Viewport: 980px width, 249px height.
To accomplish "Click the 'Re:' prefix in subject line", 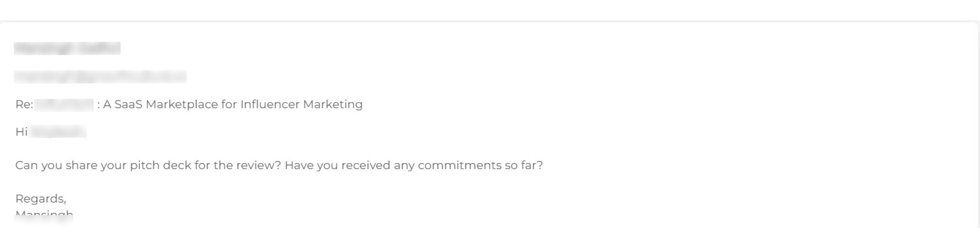I will tap(24, 104).
